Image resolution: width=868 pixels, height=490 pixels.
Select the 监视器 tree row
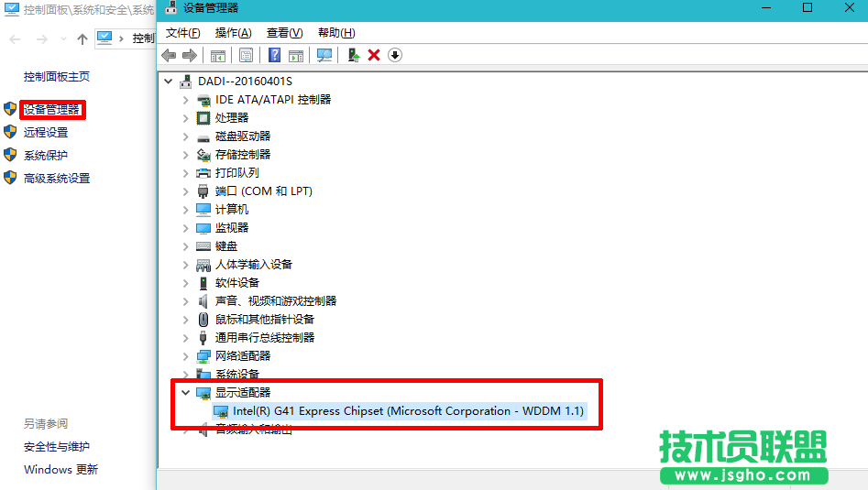tap(231, 228)
